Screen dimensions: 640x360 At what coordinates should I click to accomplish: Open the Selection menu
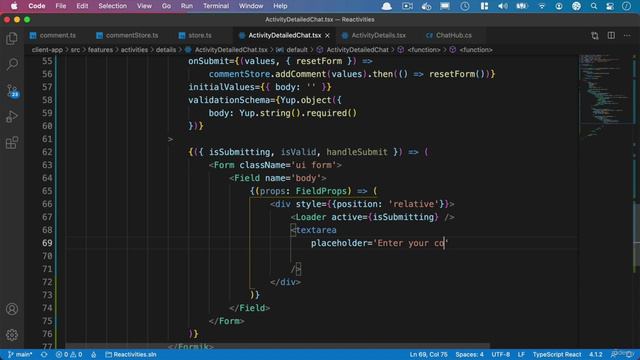click(112, 6)
